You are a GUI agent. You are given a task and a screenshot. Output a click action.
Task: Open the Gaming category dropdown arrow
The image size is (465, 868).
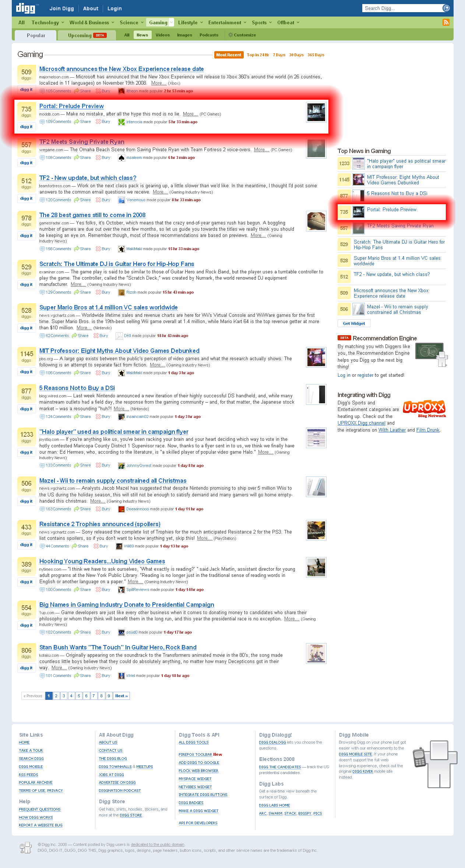click(x=171, y=22)
